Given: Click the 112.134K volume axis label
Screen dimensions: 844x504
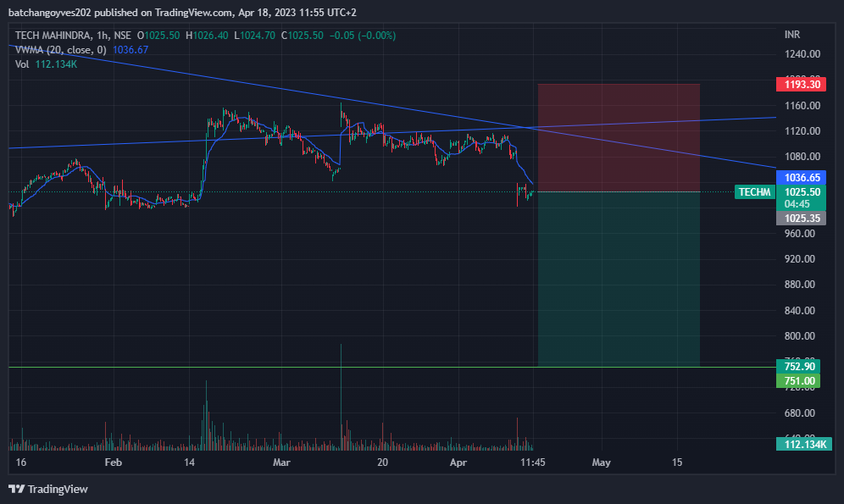Looking at the screenshot, I should (x=804, y=445).
